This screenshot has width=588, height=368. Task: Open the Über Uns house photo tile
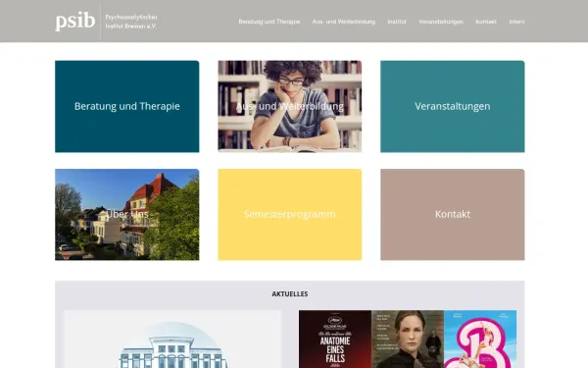[127, 214]
